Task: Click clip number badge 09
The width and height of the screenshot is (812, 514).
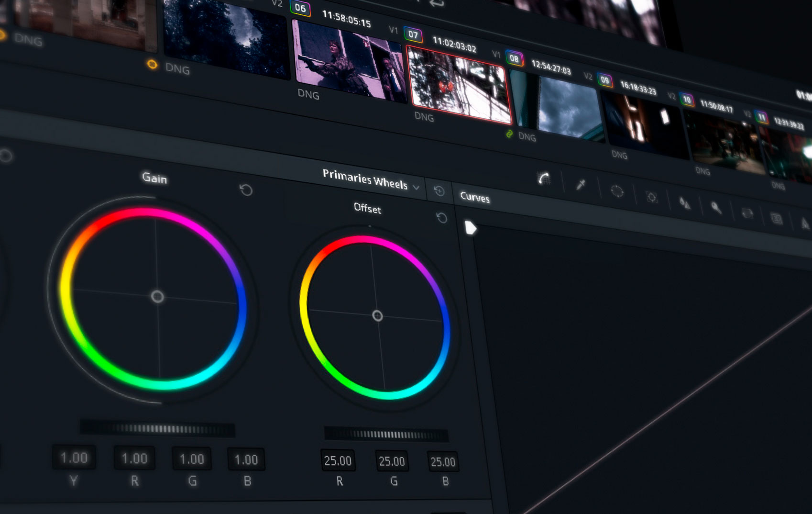Action: click(x=605, y=80)
